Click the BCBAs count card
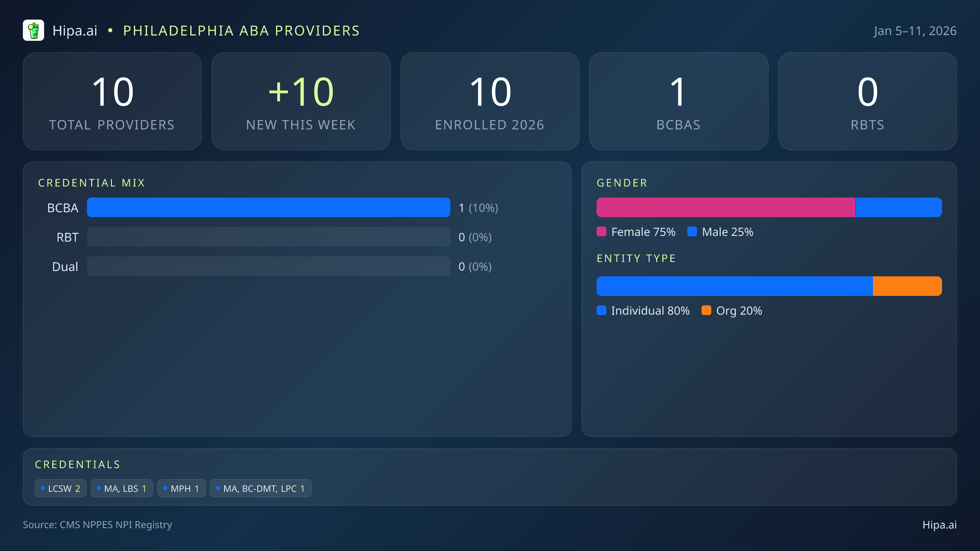The image size is (980, 551). tap(679, 101)
